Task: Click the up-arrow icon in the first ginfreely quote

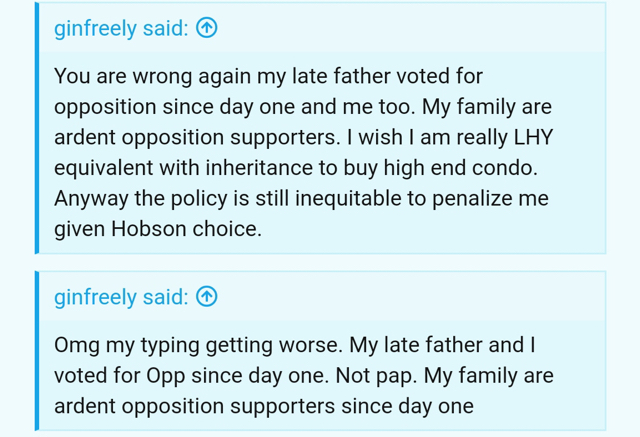Action: [x=207, y=28]
